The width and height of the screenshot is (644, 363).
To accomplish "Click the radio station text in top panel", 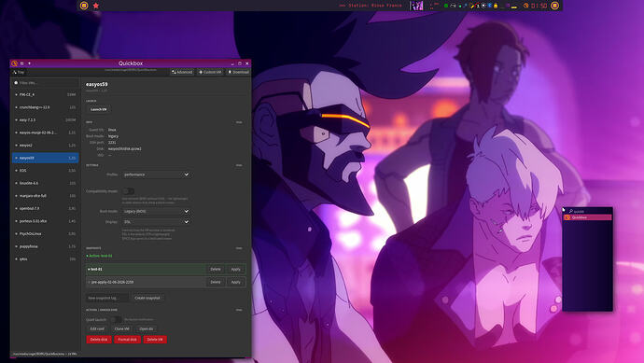I will pyautogui.click(x=371, y=6).
